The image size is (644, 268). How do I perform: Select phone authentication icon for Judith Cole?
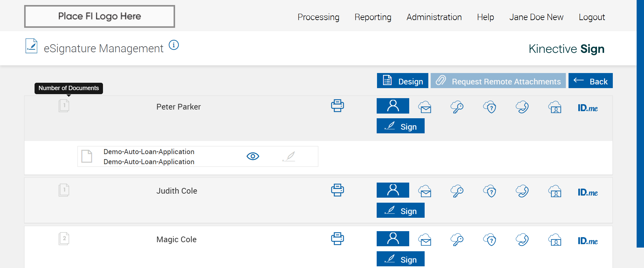click(522, 191)
